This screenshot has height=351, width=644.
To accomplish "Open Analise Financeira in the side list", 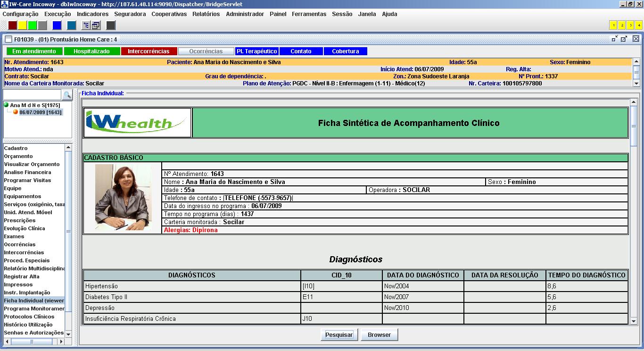I will [27, 172].
